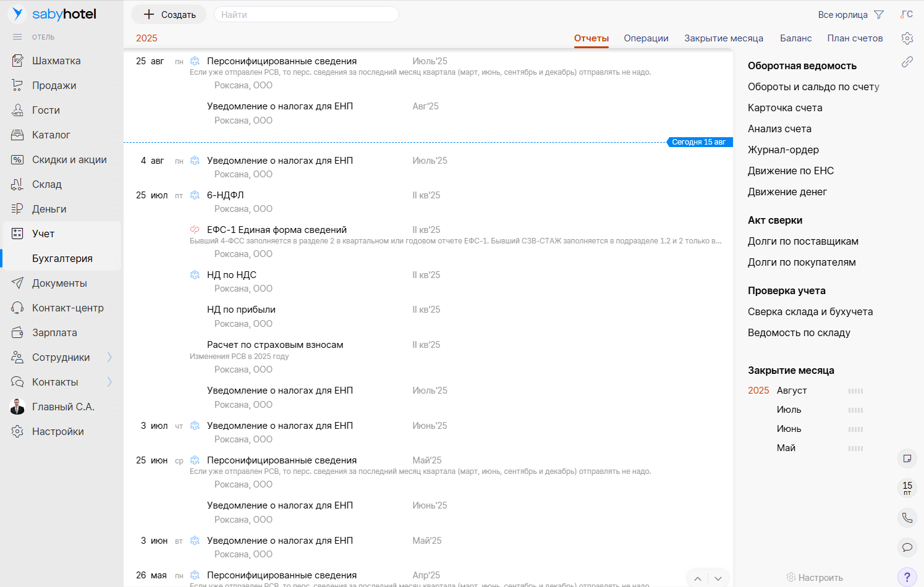Click the Склад warehouse icon
This screenshot has width=924, height=587.
pyautogui.click(x=17, y=184)
